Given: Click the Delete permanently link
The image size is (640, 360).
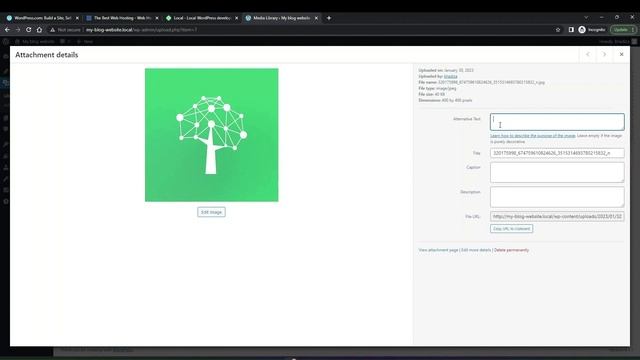Looking at the screenshot, I should (x=511, y=250).
